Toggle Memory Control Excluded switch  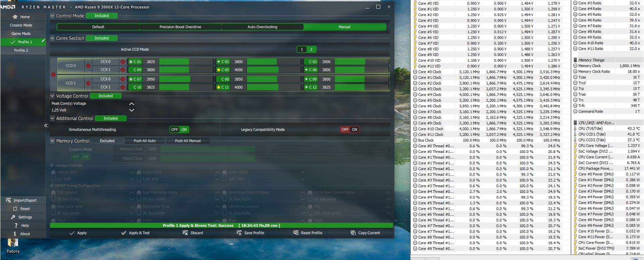coord(107,141)
